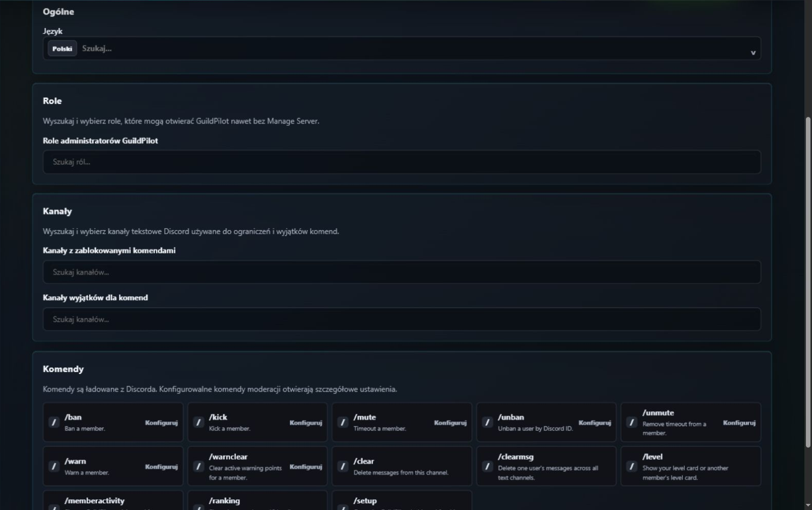Click the slash icon next to /level
The image size is (812, 510).
point(631,467)
